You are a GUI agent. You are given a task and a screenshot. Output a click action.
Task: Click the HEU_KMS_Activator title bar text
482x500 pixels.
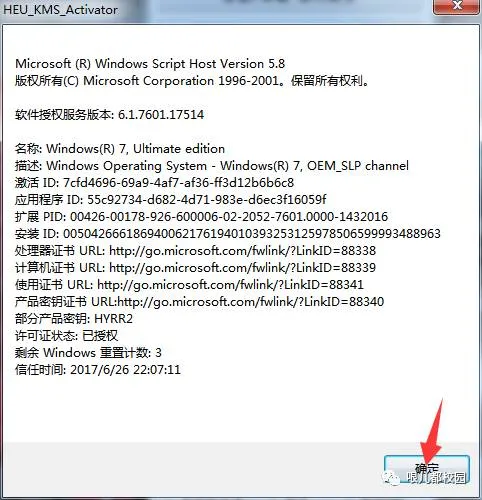(60, 10)
